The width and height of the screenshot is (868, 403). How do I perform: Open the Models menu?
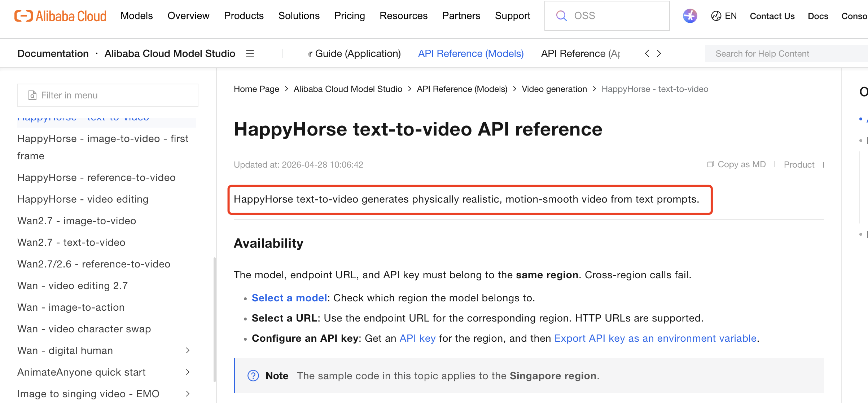pos(137,16)
